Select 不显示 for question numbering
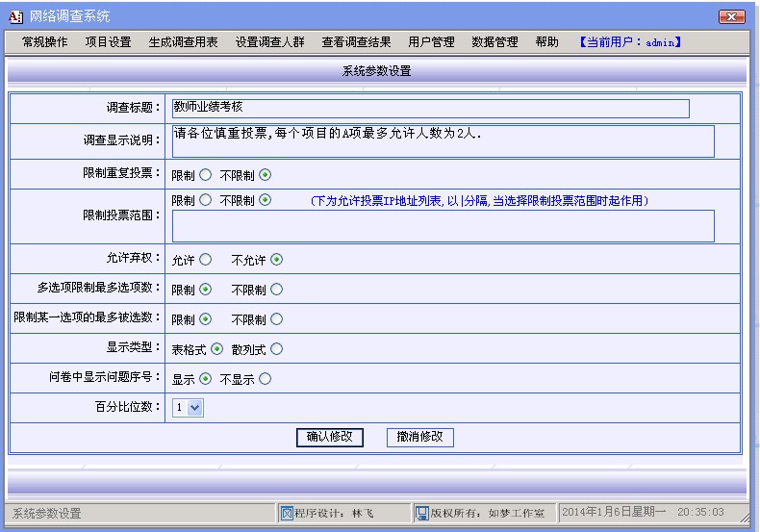 tap(266, 379)
